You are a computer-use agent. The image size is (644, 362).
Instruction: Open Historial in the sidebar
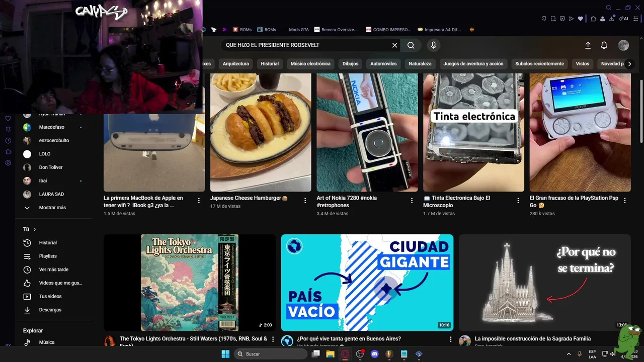[54, 243]
